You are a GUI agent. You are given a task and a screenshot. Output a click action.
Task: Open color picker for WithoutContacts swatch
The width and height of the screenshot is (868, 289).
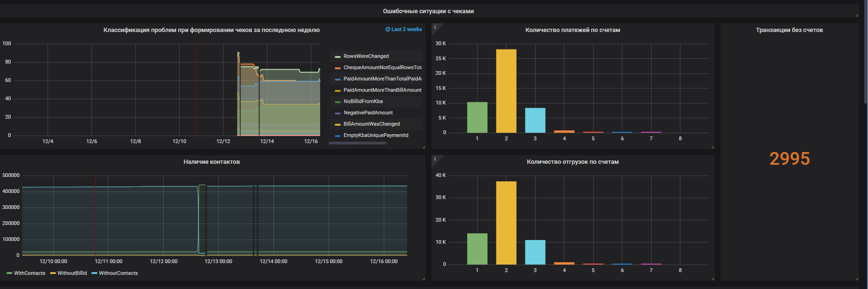(94, 273)
